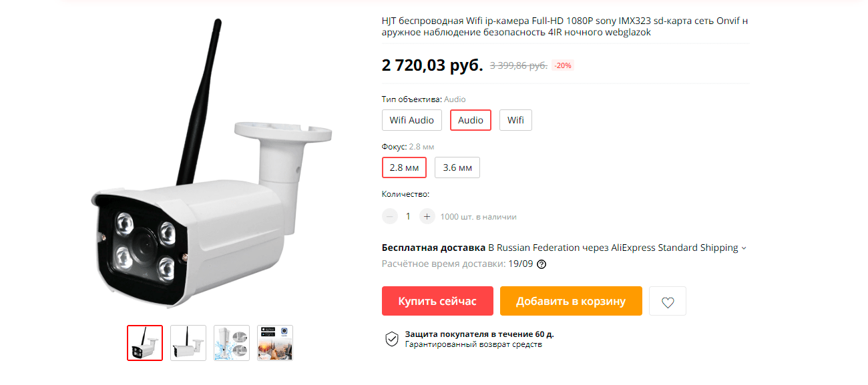
Task: Open the delivery date info question-mark icon
Action: point(540,264)
